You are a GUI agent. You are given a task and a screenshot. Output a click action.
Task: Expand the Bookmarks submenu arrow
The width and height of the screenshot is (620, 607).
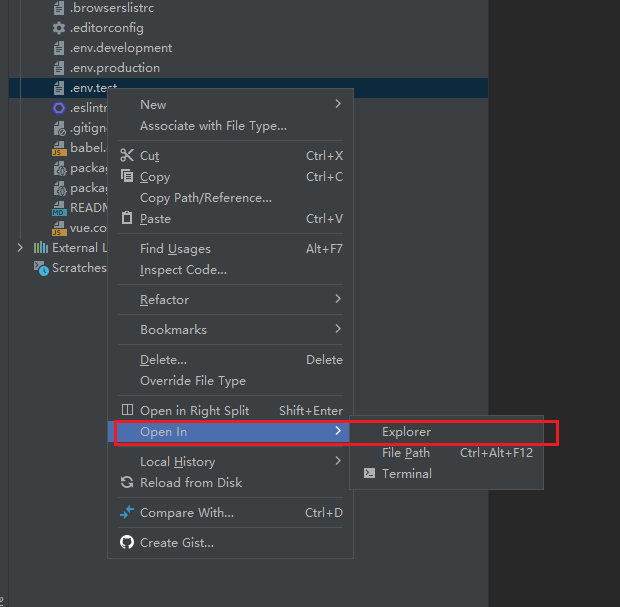point(338,329)
